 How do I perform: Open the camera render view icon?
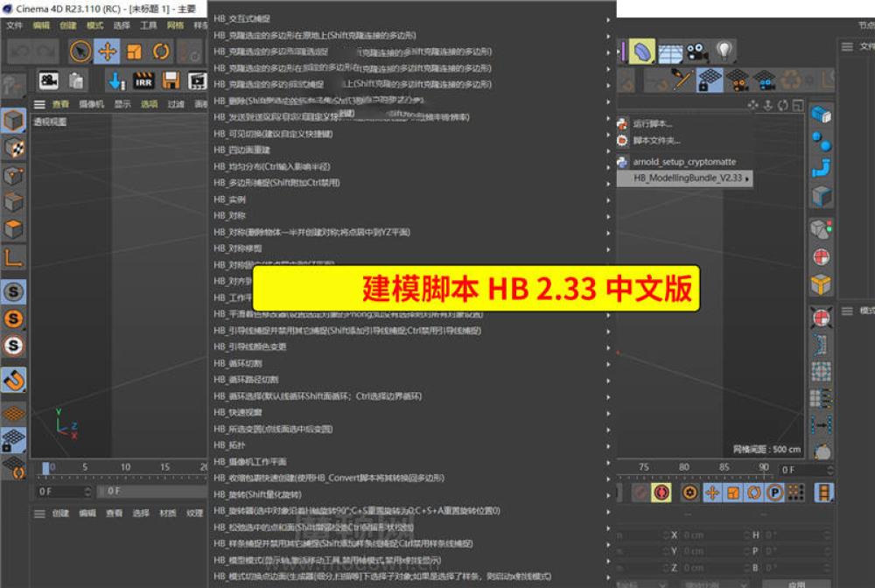[x=48, y=80]
